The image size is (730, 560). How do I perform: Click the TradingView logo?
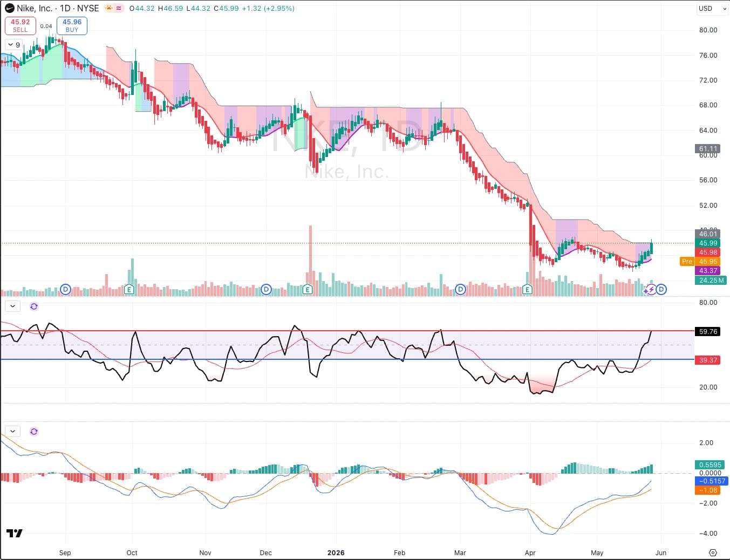pos(15,533)
